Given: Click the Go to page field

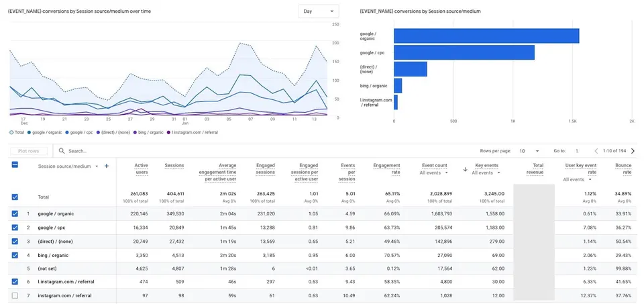Looking at the screenshot, I should tap(577, 151).
